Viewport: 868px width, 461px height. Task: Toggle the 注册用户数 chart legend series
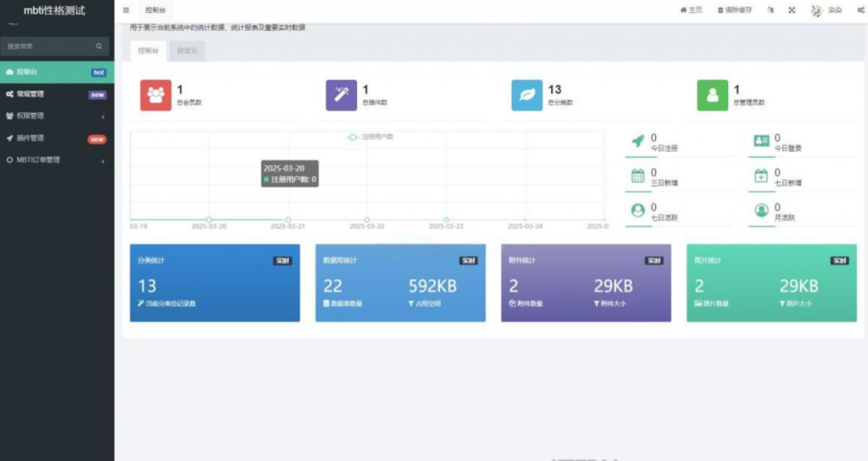370,136
